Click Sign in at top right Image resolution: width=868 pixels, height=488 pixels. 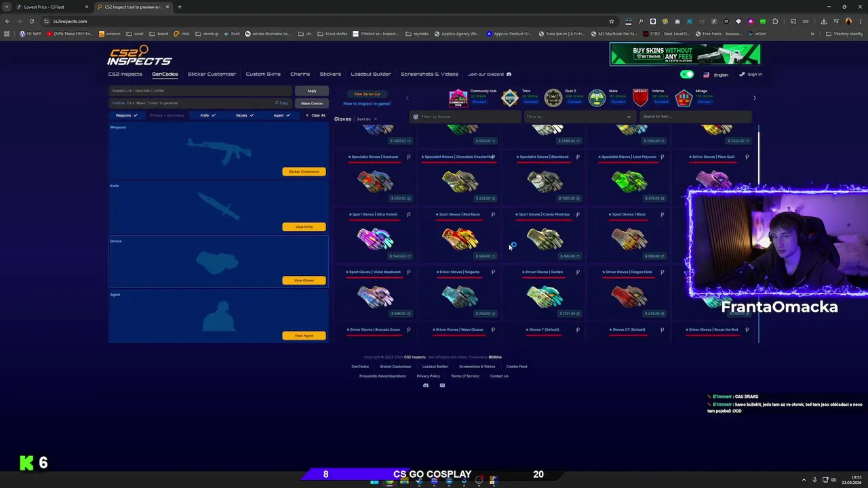pyautogui.click(x=751, y=75)
